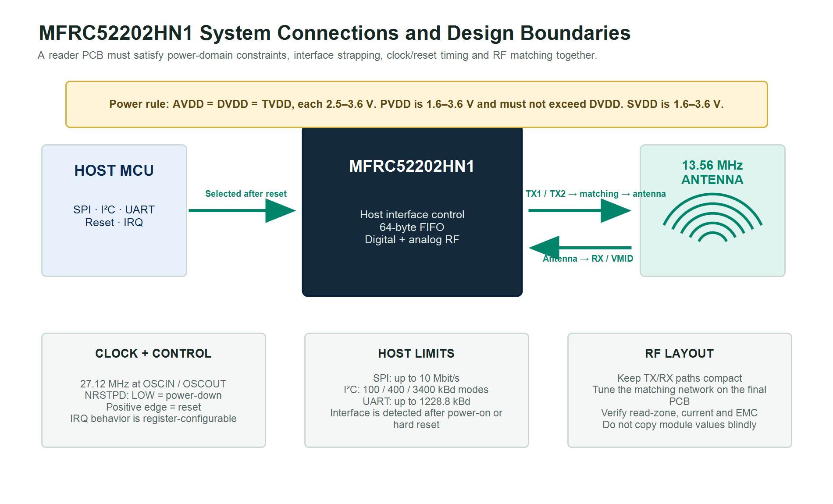Click 'I²C: 100 / 400 / 3400 kBd modes' line
Viewport: 833px width, 504px height.
(x=416, y=390)
